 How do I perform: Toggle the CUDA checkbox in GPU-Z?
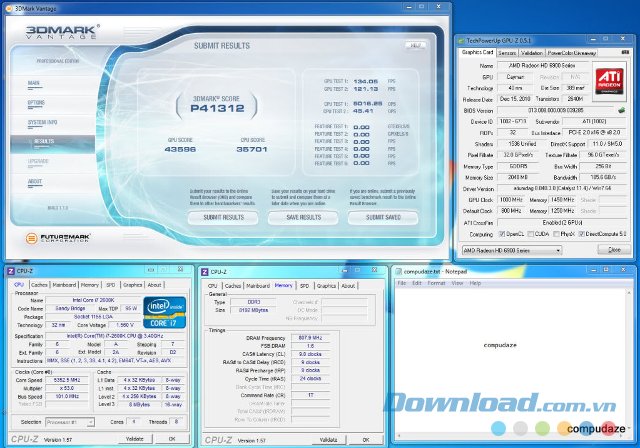point(531,234)
